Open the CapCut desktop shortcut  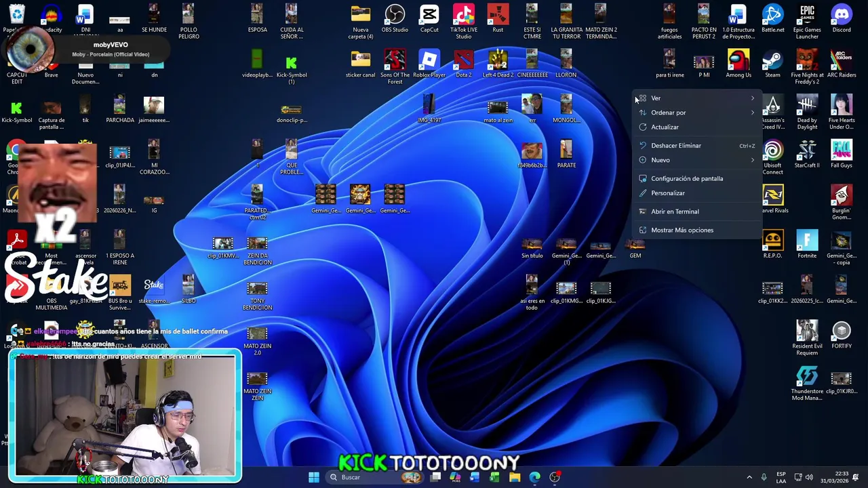(429, 19)
